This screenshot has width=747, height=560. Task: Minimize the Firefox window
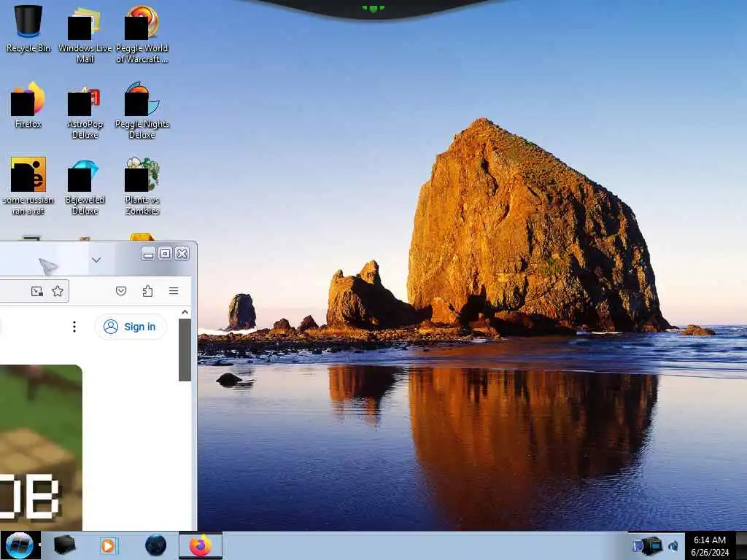(x=148, y=254)
